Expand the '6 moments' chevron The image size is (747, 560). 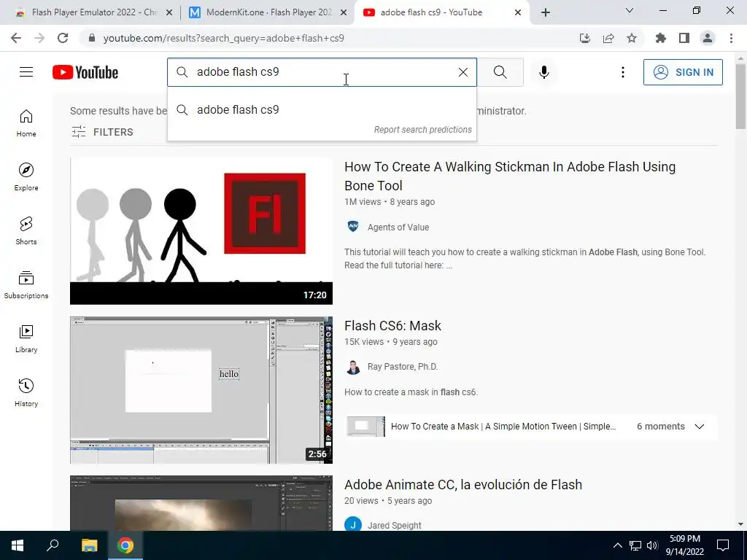[x=700, y=427]
